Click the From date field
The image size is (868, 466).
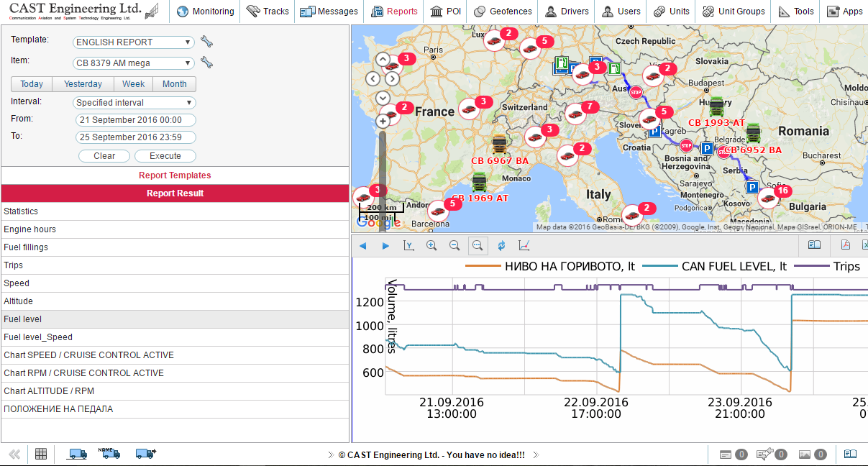(136, 120)
